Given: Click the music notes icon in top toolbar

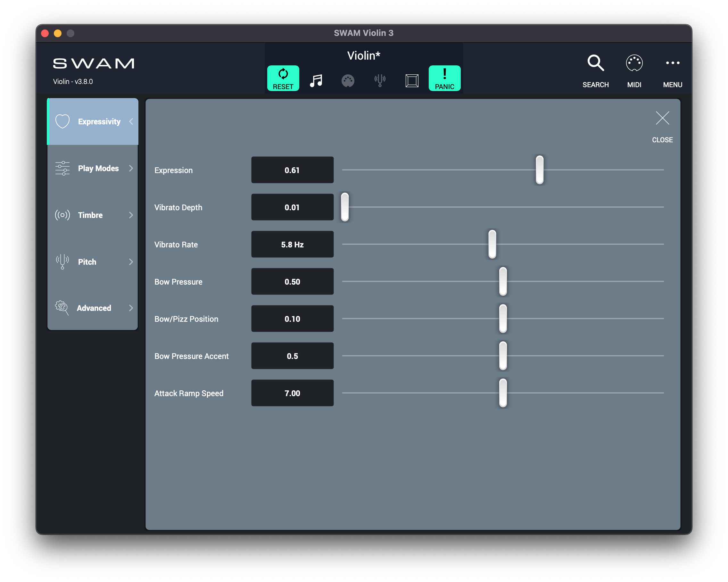Looking at the screenshot, I should click(316, 81).
